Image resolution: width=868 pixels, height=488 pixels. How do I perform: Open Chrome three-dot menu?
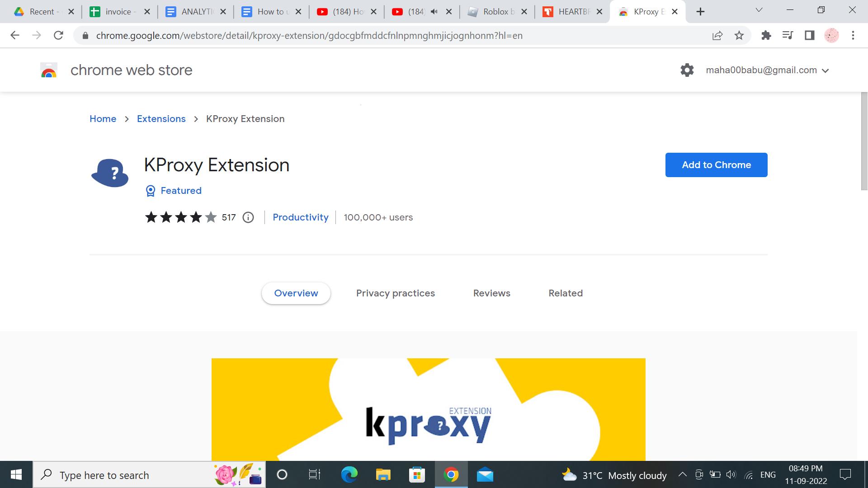(x=853, y=35)
